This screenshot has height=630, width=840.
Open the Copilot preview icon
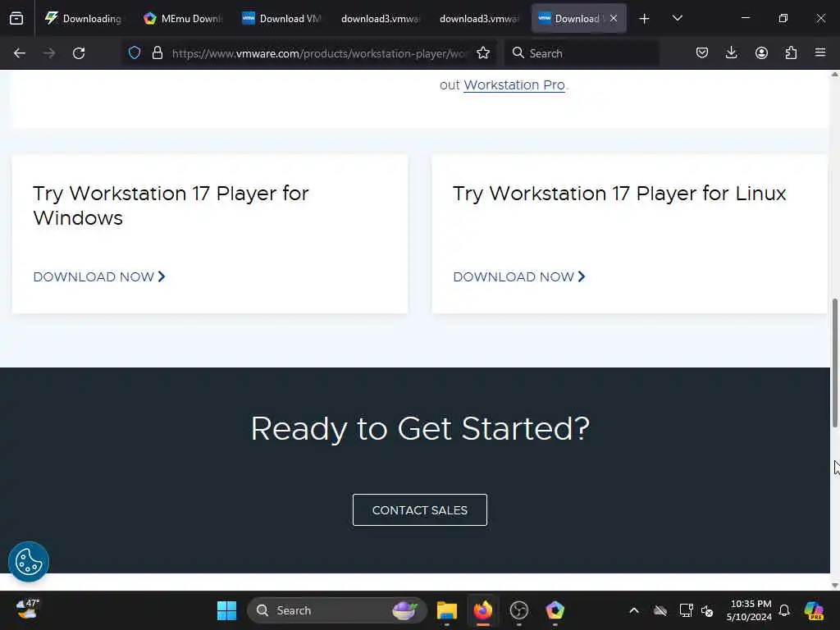point(814,610)
